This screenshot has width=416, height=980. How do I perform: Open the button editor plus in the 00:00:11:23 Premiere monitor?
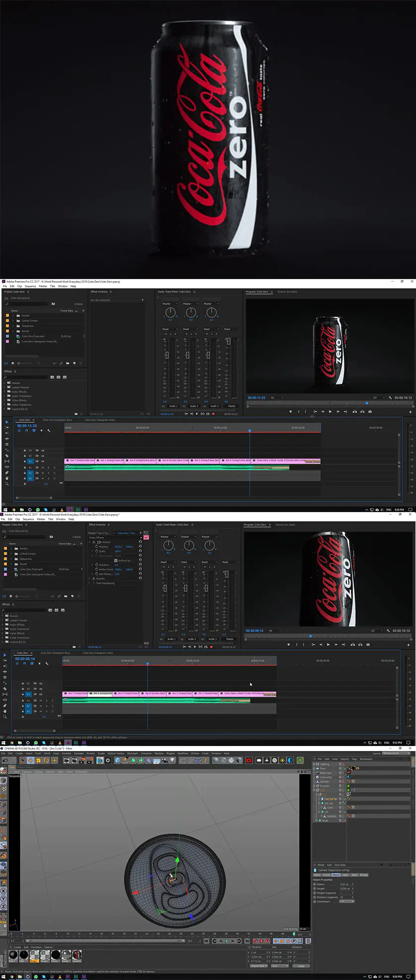(x=410, y=411)
